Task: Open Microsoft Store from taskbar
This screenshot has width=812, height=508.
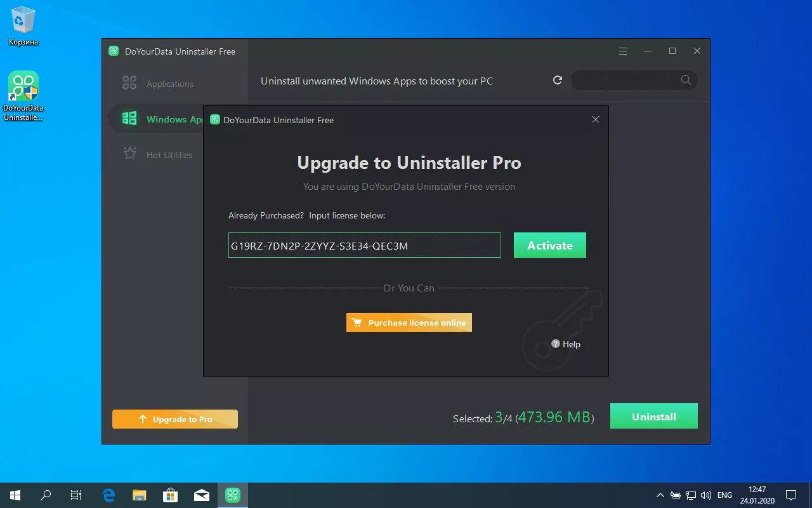Action: 170,495
